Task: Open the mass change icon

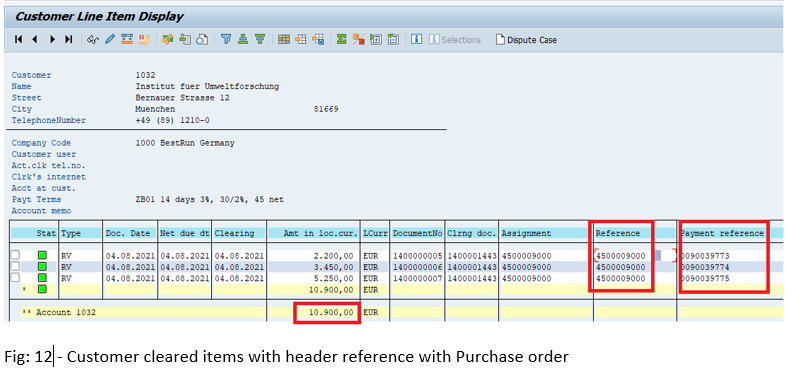Action: coord(127,40)
